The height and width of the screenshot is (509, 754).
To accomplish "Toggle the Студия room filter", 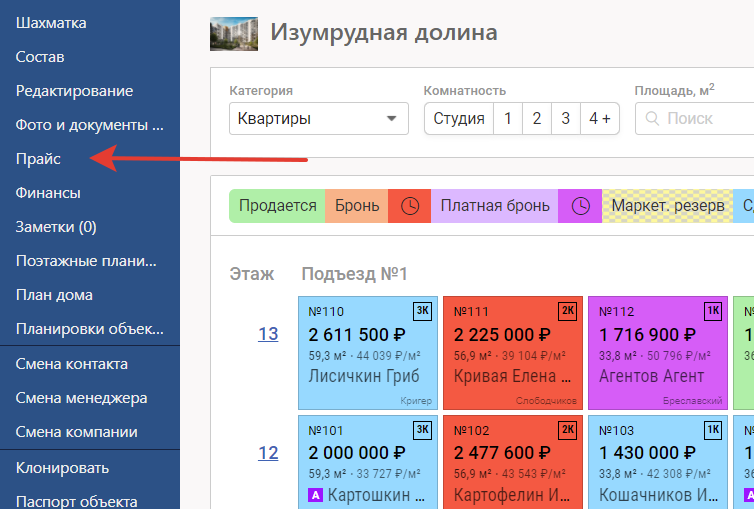I will pos(459,118).
